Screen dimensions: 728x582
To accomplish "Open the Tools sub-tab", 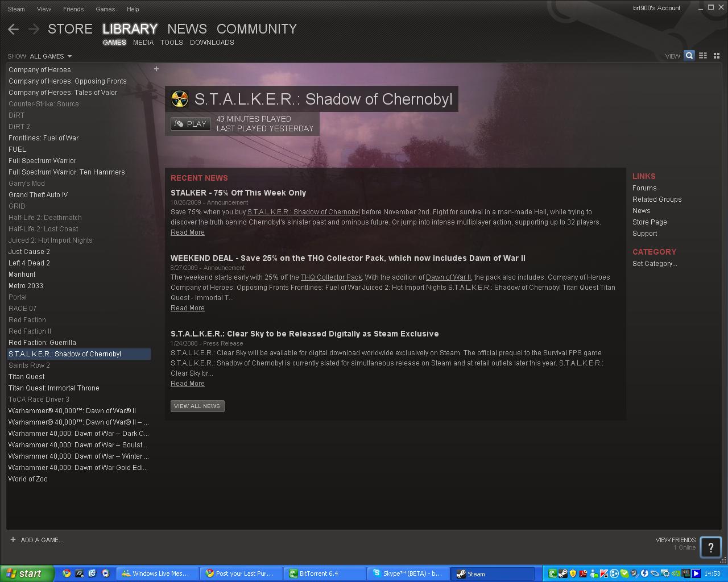I will coord(171,43).
